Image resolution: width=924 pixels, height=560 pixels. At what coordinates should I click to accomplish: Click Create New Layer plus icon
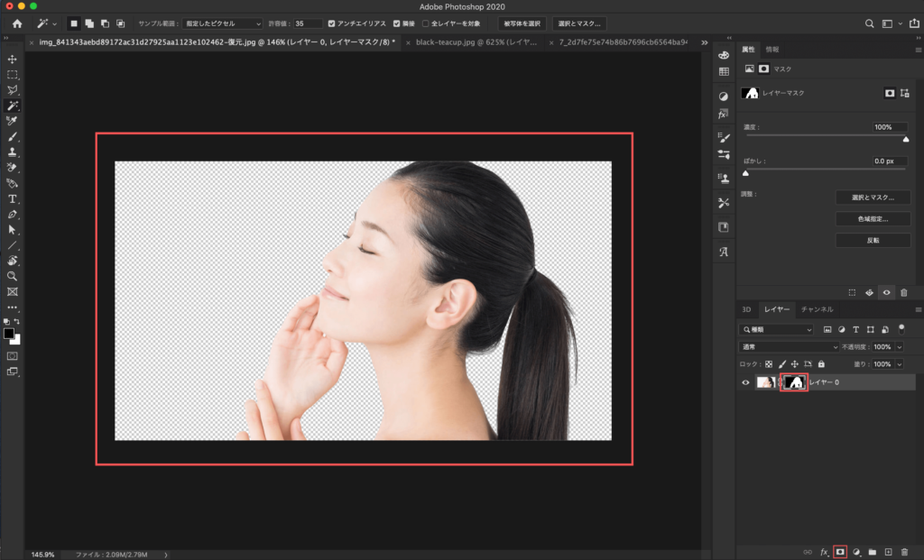coord(888,552)
